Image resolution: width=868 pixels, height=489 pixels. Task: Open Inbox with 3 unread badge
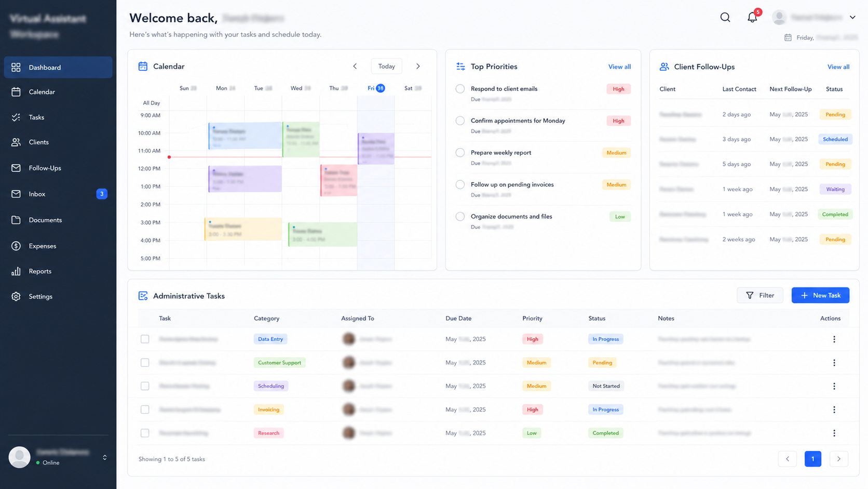click(58, 194)
